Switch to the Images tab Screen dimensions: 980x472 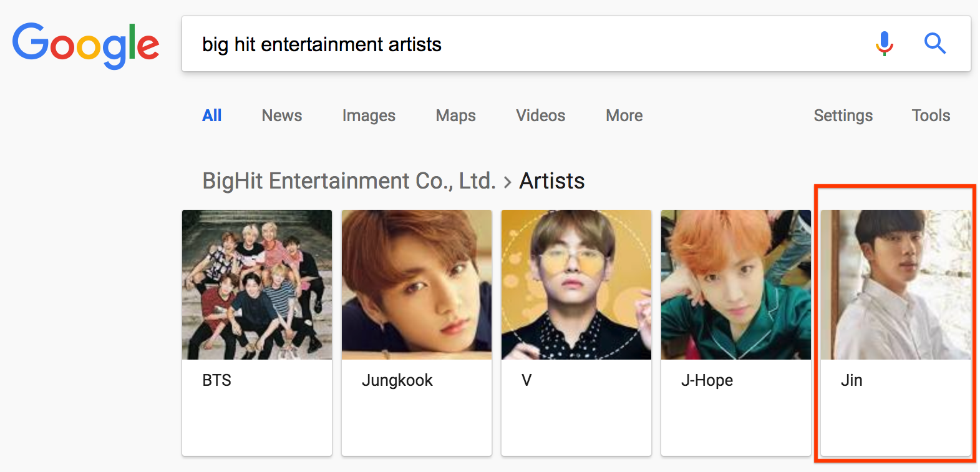(x=369, y=116)
